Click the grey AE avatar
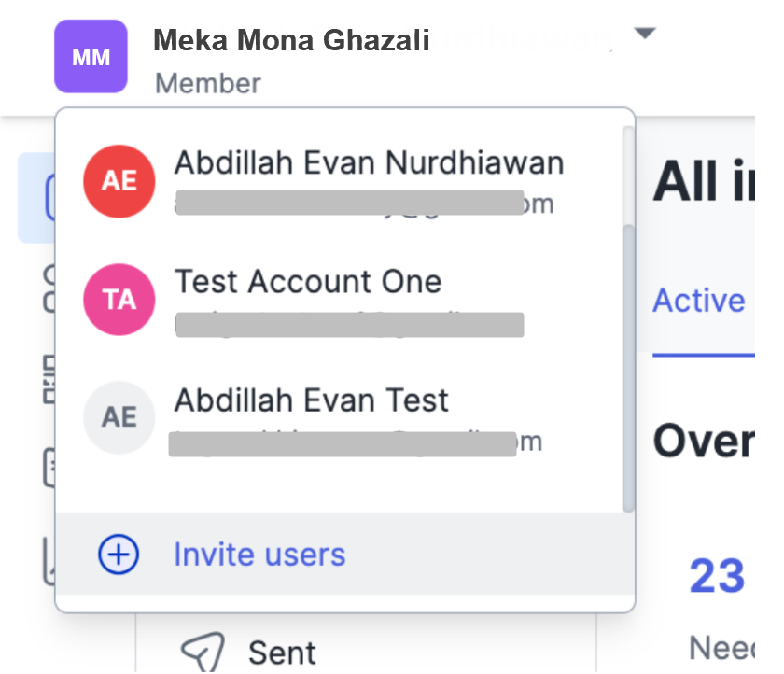The height and width of the screenshot is (674, 784). pyautogui.click(x=119, y=416)
